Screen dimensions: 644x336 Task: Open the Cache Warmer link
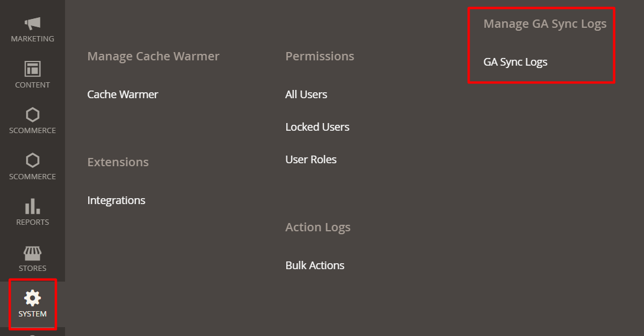tap(122, 95)
